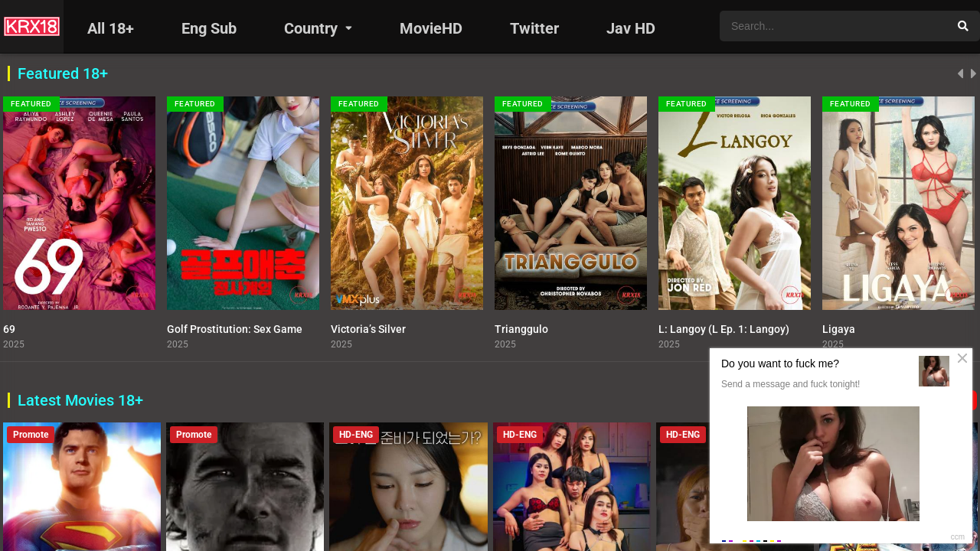The width and height of the screenshot is (980, 551).
Task: Open the Twitter menu link
Action: (x=534, y=28)
